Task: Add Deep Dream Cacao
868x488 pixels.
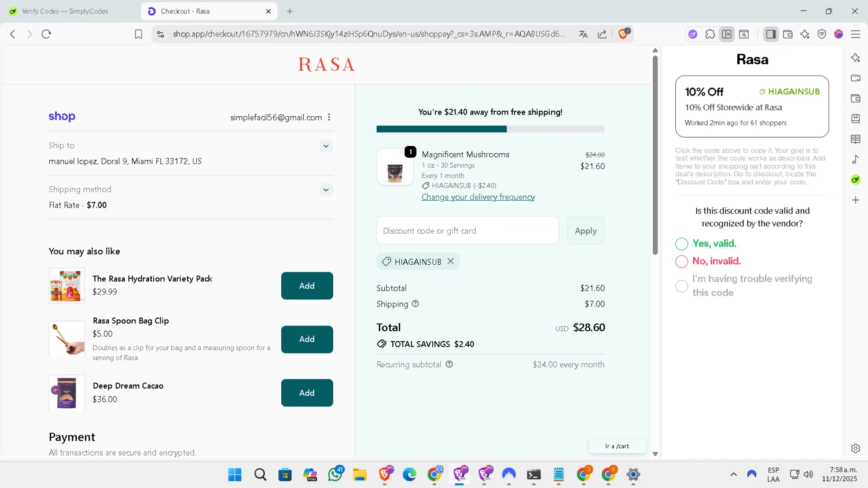Action: click(x=307, y=393)
